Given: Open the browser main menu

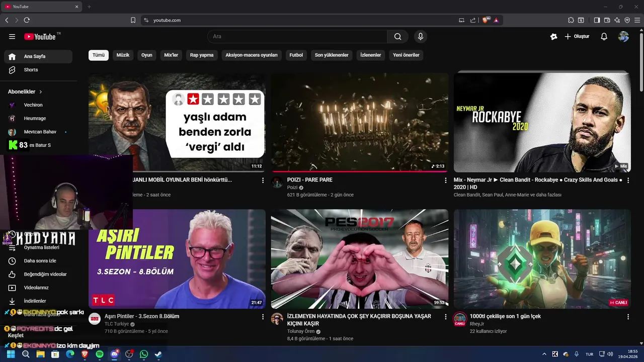Looking at the screenshot, I should 637,20.
